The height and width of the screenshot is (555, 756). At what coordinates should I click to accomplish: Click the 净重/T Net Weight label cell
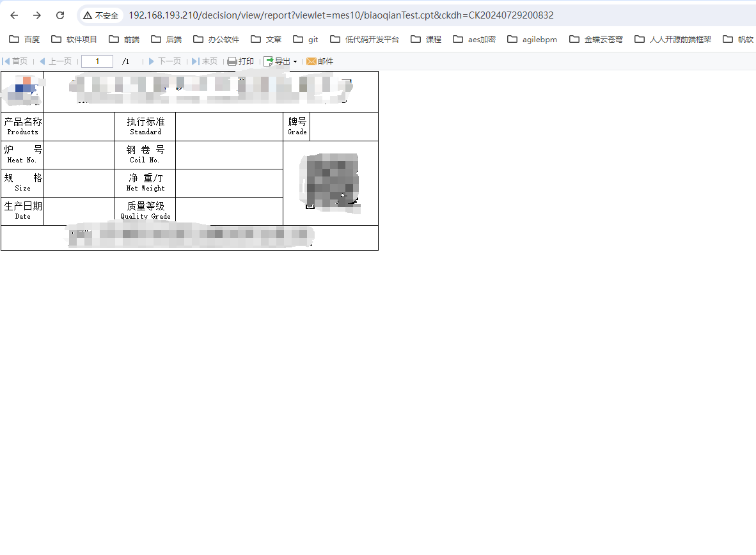tap(145, 183)
